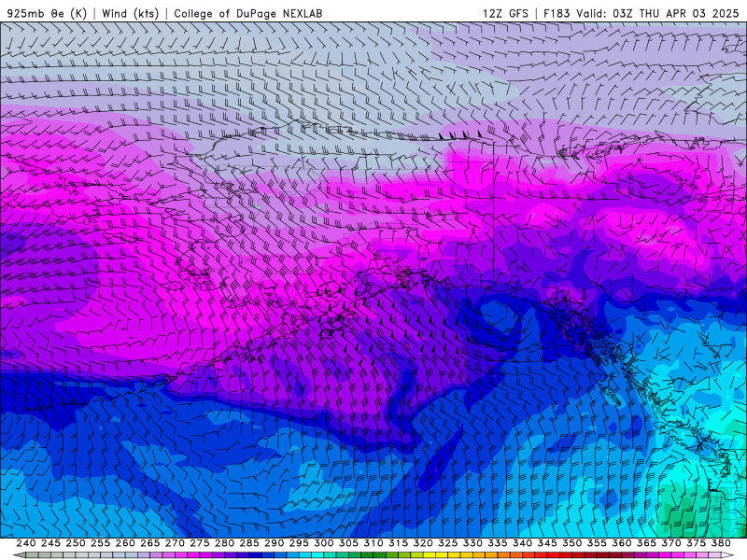Image resolution: width=747 pixels, height=560 pixels.
Task: Click the 265 value on the color scale
Action: 149,543
